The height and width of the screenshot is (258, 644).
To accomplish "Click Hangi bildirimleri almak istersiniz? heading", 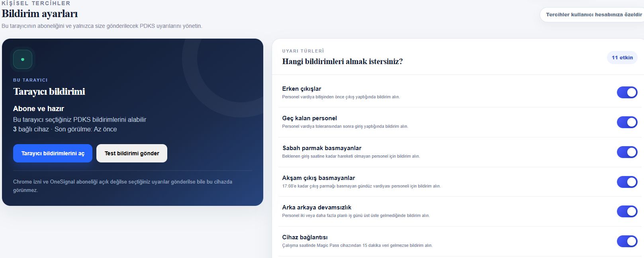I will point(343,62).
